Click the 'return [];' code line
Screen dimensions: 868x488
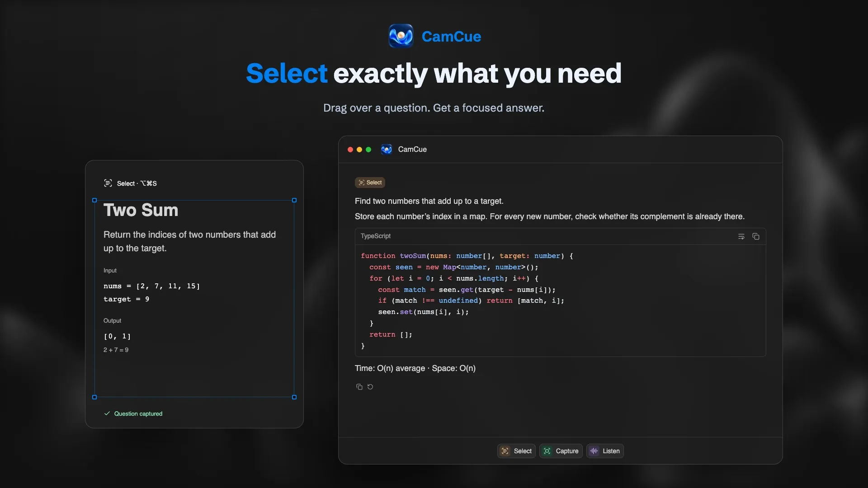click(391, 334)
